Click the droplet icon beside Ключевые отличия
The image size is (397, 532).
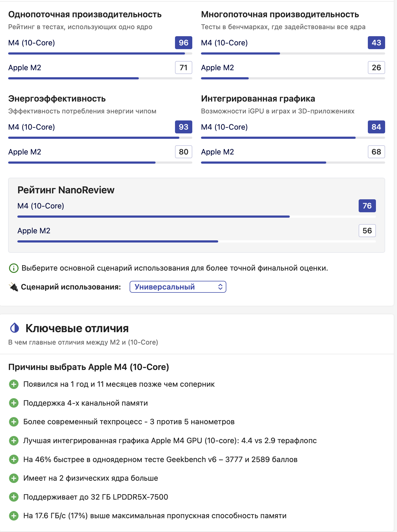pyautogui.click(x=15, y=328)
